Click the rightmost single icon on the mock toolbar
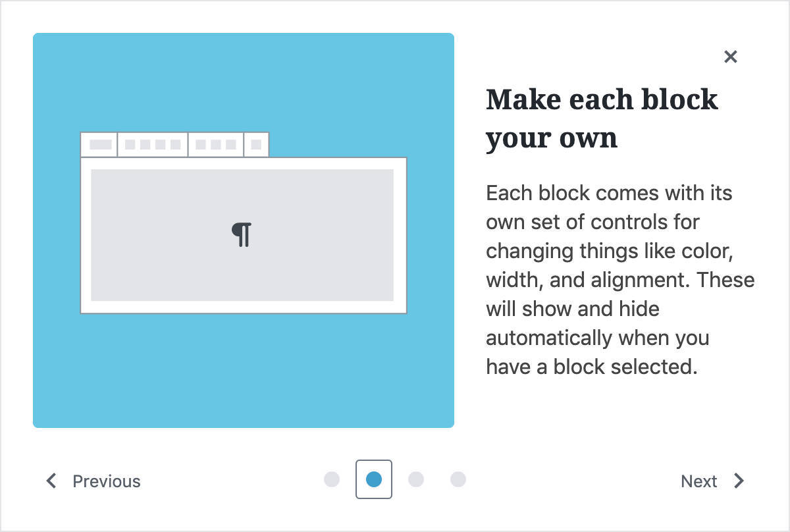Image resolution: width=790 pixels, height=532 pixels. pyautogui.click(x=256, y=144)
